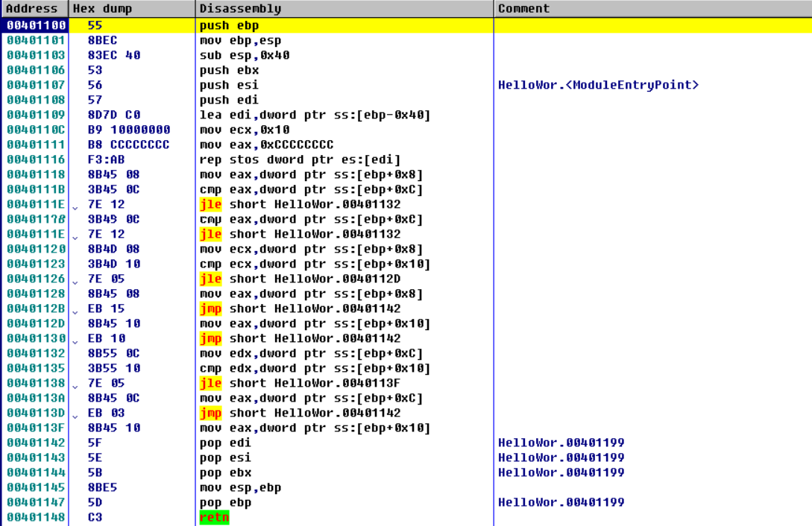This screenshot has width=812, height=526.
Task: Click the sub esp,0x40 instruction
Action: click(245, 55)
